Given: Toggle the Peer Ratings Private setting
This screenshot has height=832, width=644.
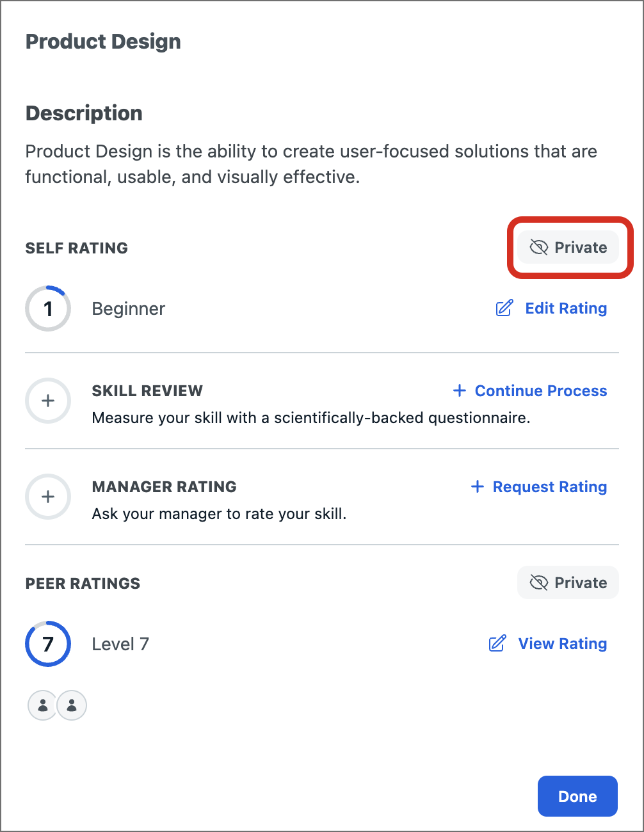Looking at the screenshot, I should [x=568, y=582].
